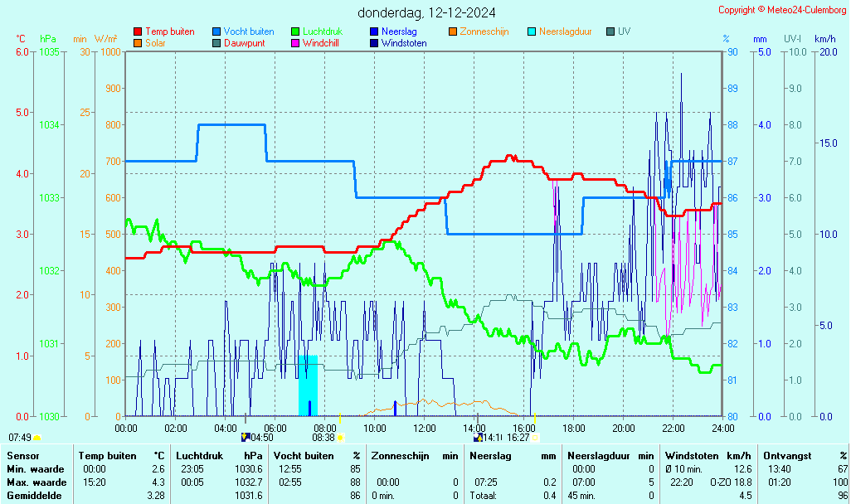Click the orange Solar legend square

click(x=138, y=43)
